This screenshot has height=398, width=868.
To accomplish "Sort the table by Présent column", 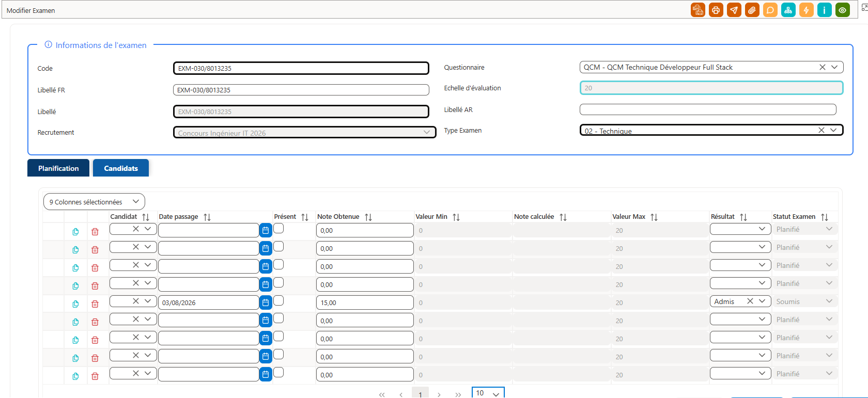I will pos(305,217).
